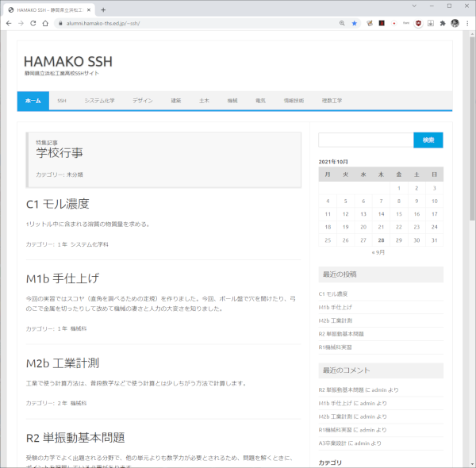Click 1年 category under M1b 手仕上げ

[62, 328]
